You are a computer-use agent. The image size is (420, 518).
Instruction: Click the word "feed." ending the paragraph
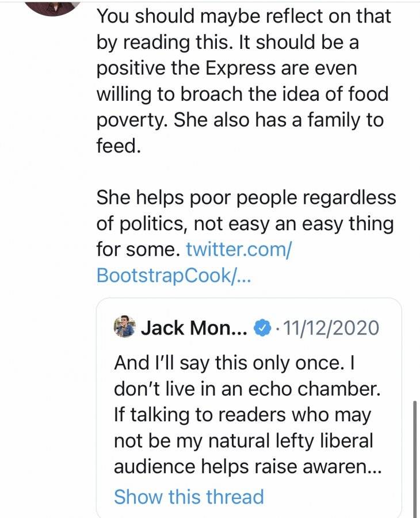click(x=119, y=146)
